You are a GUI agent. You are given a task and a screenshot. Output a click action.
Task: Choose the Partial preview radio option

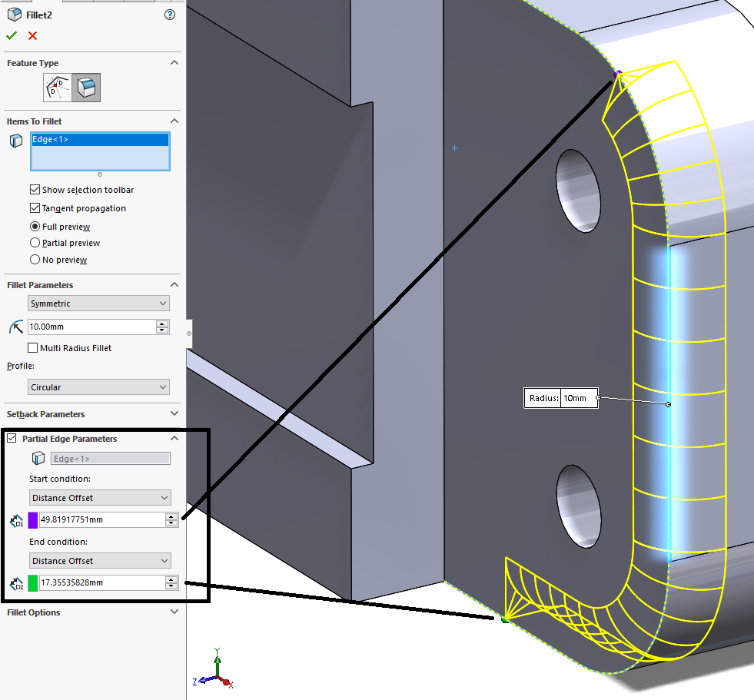35,243
